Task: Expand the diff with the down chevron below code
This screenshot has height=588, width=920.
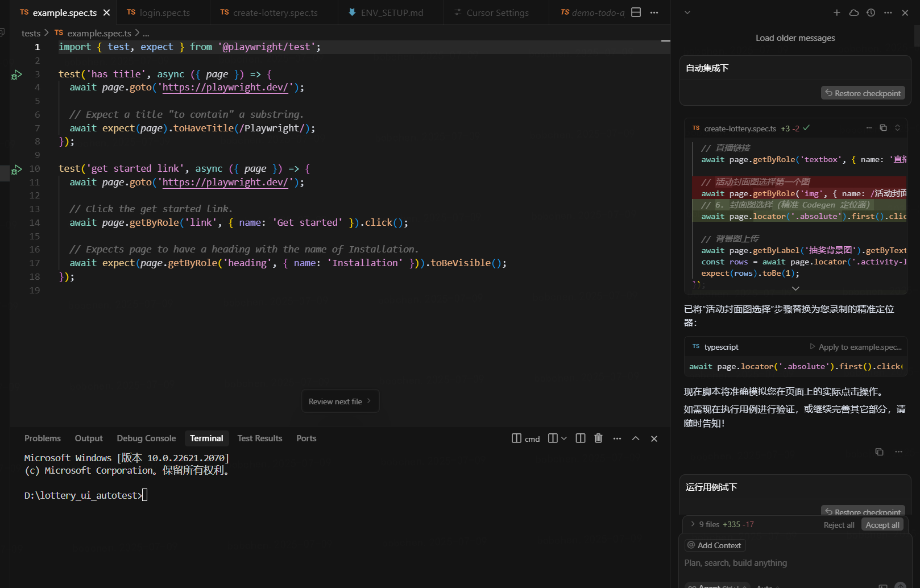Action: coord(795,288)
